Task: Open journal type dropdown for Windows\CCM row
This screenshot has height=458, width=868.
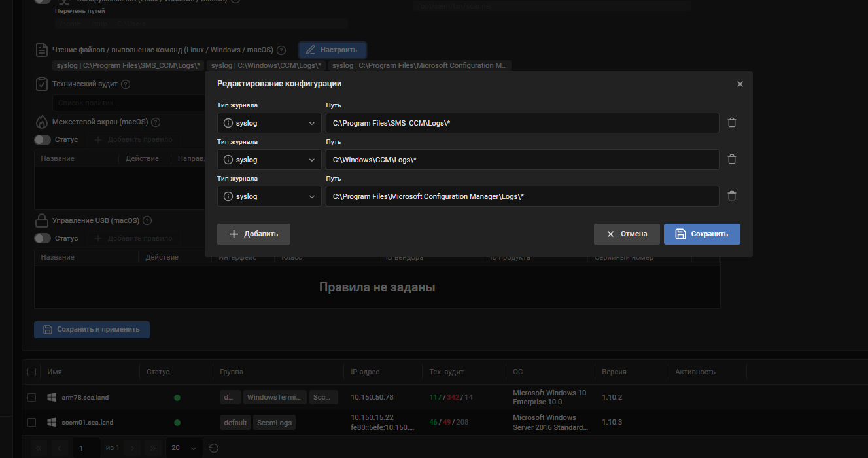Action: 269,160
